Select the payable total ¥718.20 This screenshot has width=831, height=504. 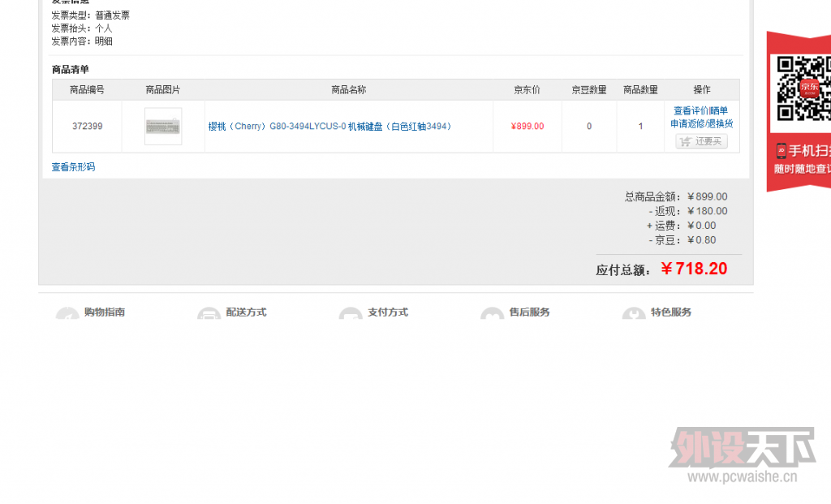(x=694, y=269)
